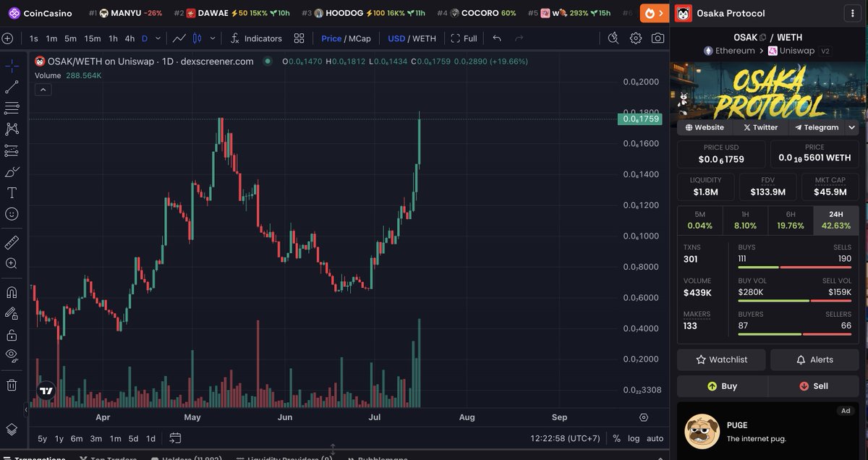The height and width of the screenshot is (460, 868).
Task: Select the 1H performance tab
Action: point(745,220)
